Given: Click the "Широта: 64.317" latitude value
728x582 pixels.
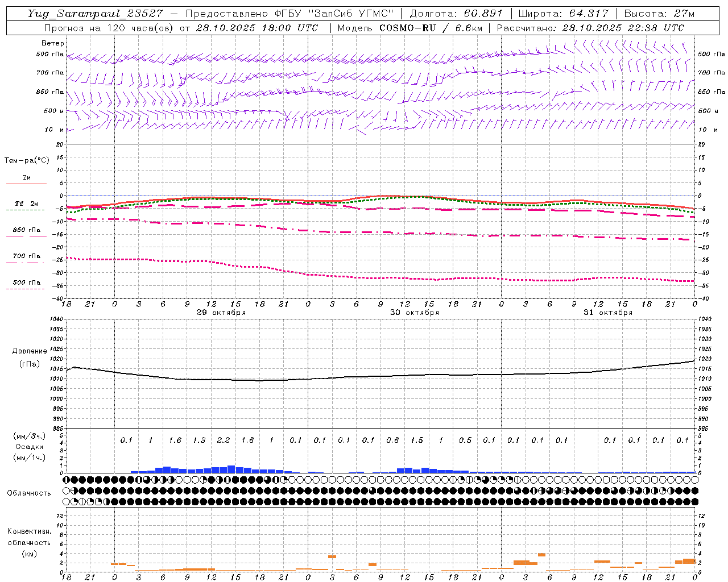Looking at the screenshot, I should pyautogui.click(x=563, y=14).
